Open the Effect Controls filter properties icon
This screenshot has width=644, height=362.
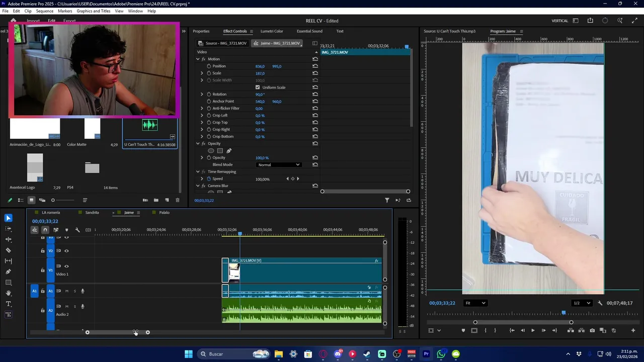387,200
